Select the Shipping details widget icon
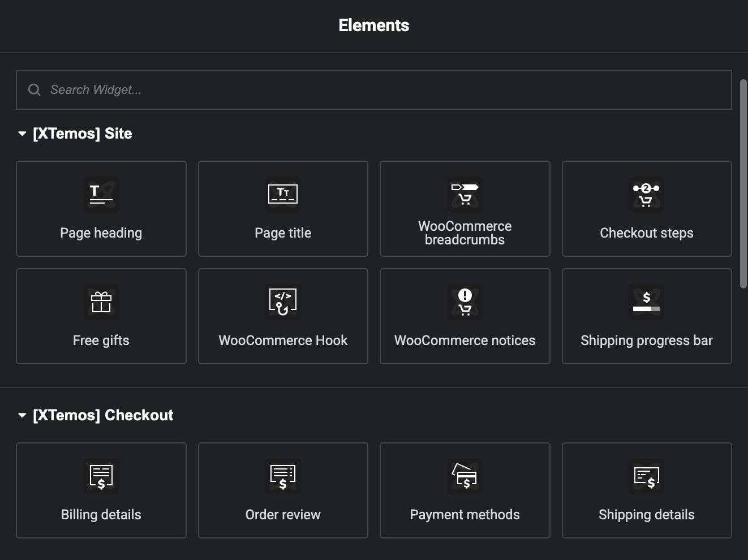The width and height of the screenshot is (748, 560). (x=647, y=476)
